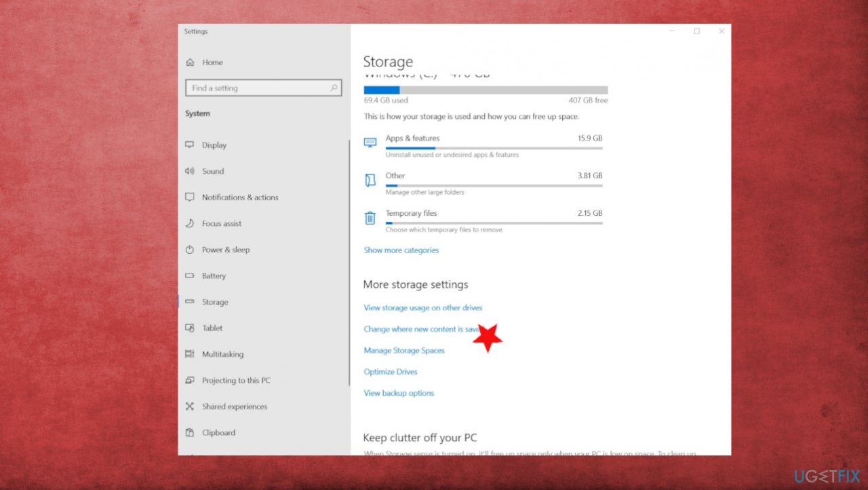The height and width of the screenshot is (490, 868).
Task: Click the Other folder icon
Action: tap(370, 180)
